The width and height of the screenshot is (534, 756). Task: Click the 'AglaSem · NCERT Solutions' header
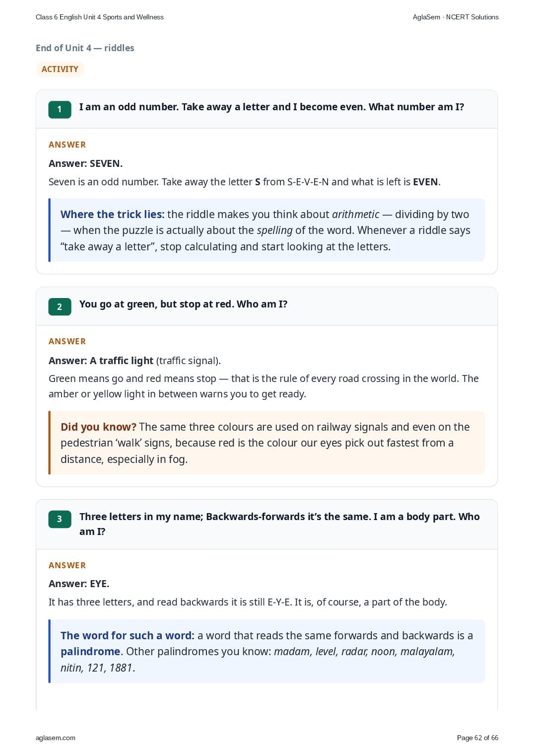(456, 17)
